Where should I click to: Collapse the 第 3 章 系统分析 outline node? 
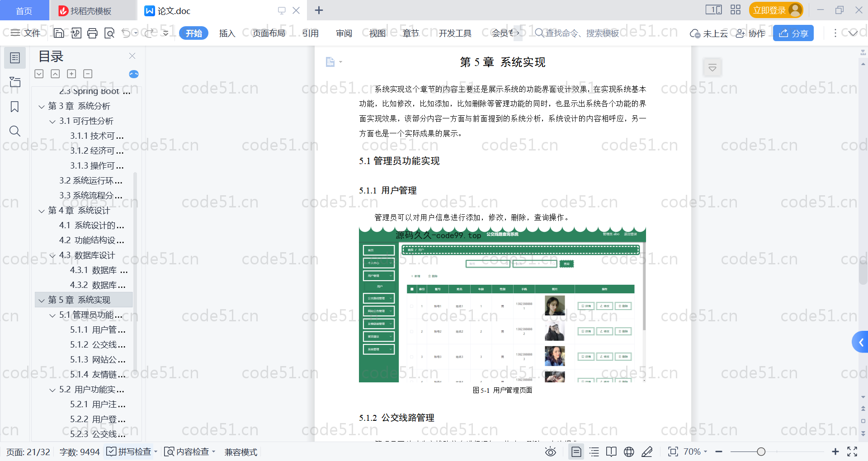(42, 106)
